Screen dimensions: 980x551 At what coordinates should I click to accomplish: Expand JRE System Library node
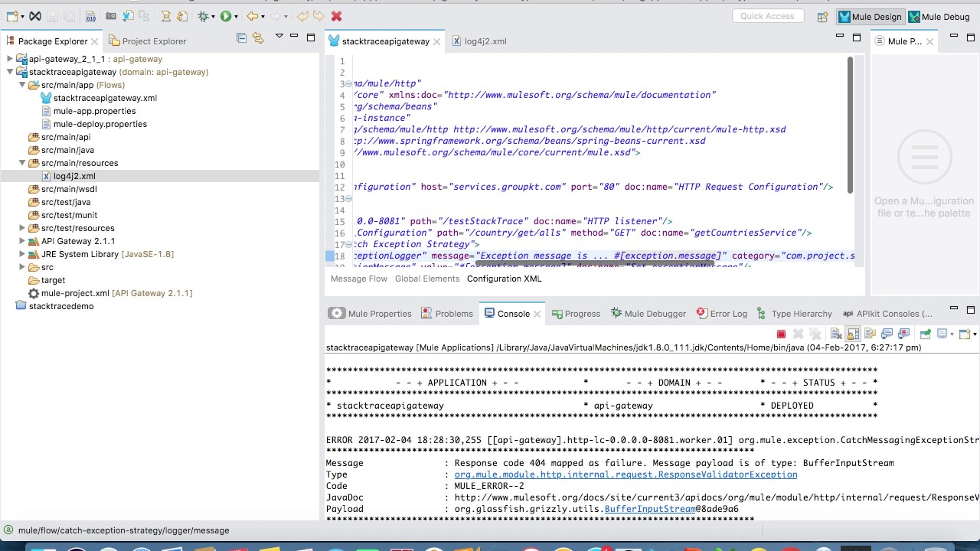(22, 254)
